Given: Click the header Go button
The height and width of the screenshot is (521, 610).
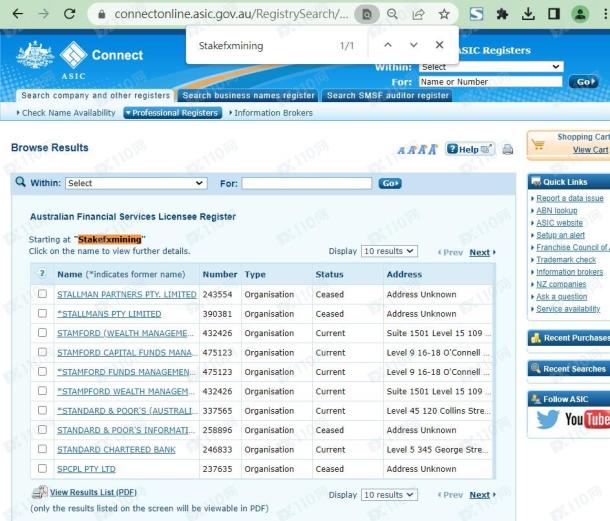Looking at the screenshot, I should coord(584,82).
